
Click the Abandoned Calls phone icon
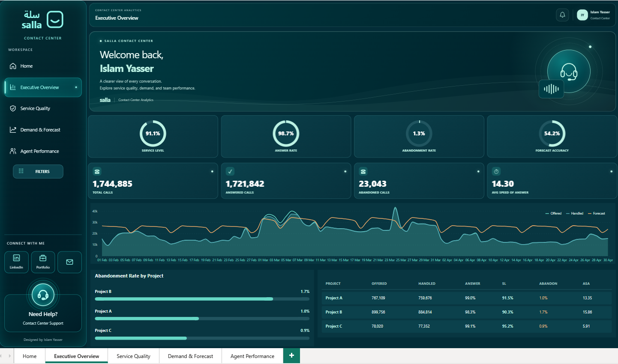point(363,172)
